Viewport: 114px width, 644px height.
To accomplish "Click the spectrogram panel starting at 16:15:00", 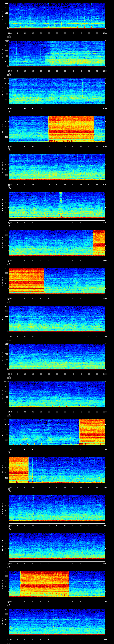I will pos(57,54).
